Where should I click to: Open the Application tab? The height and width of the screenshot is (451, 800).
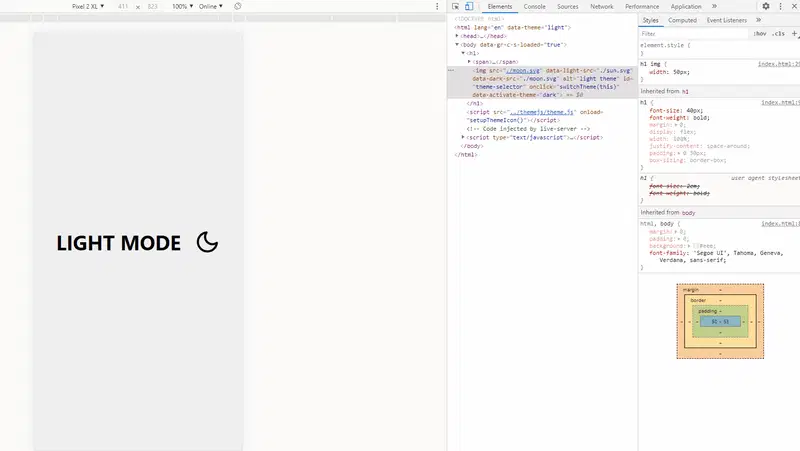tap(686, 7)
